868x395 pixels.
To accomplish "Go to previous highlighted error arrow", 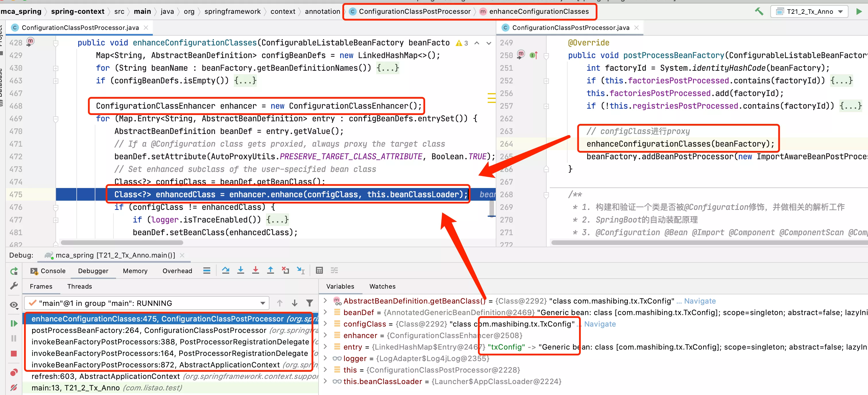I will coord(477,43).
